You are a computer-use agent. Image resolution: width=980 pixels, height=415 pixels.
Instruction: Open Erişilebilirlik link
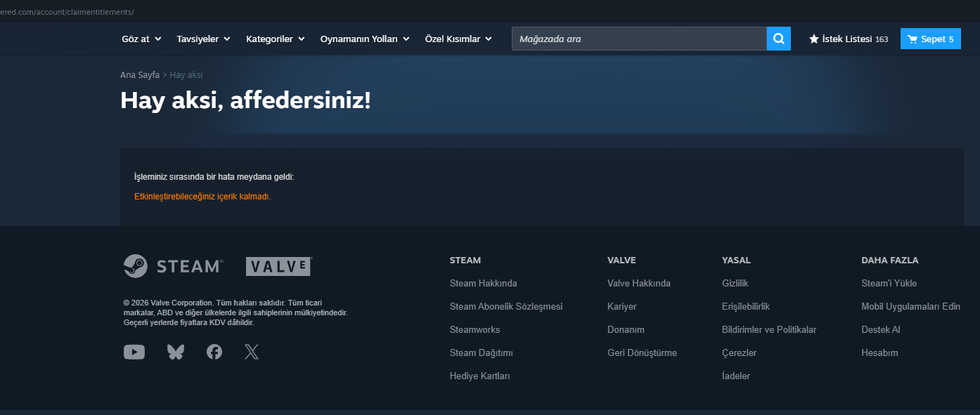coord(746,306)
